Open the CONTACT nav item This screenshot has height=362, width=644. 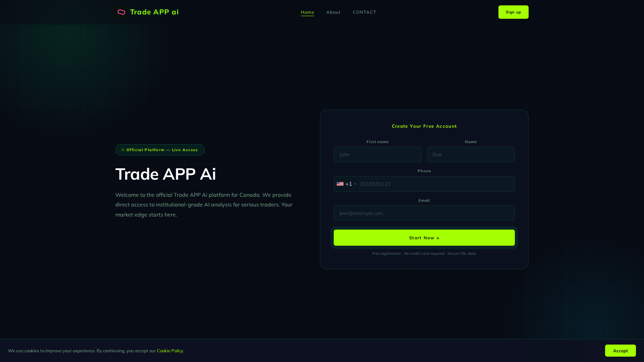tap(365, 12)
